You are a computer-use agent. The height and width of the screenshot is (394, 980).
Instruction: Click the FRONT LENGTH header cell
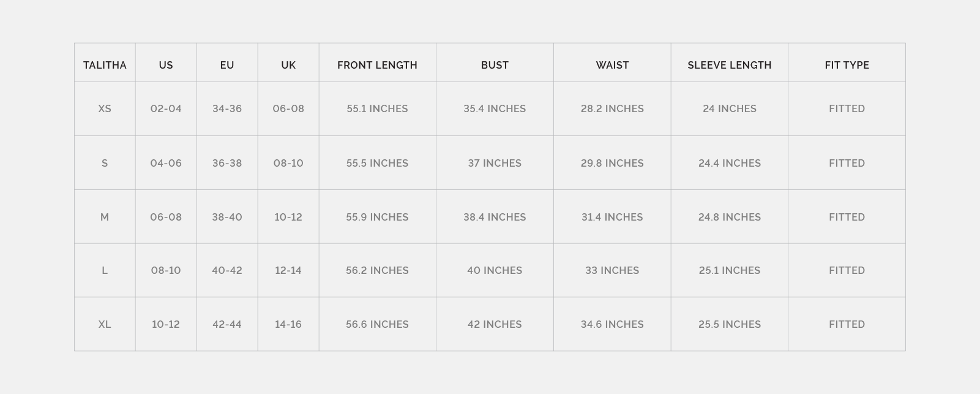[x=377, y=65]
